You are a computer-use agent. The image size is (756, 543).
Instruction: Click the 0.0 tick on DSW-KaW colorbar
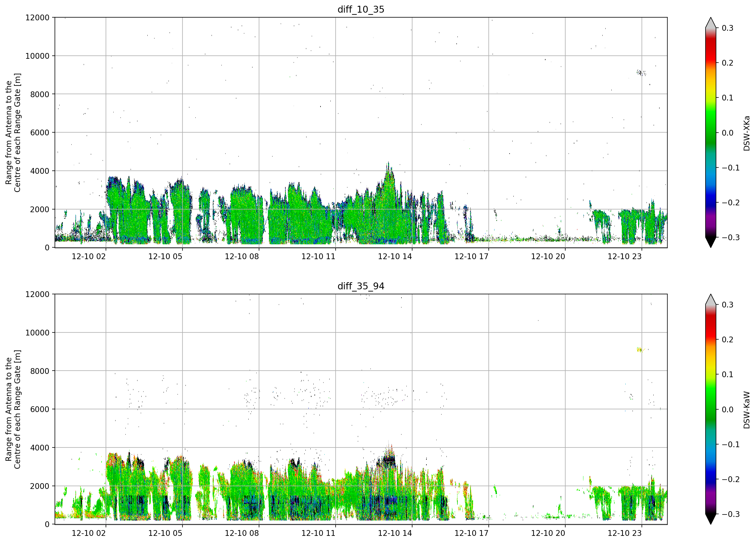click(x=727, y=410)
